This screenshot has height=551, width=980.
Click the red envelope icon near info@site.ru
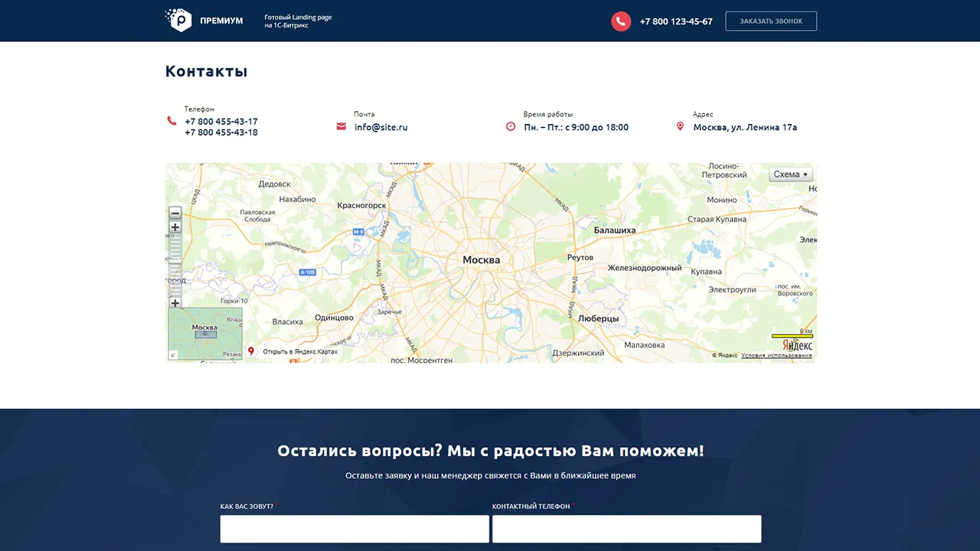(341, 127)
